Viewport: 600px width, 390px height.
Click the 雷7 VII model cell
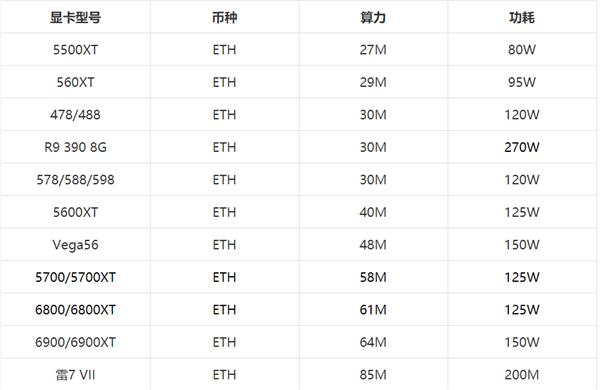pos(75,375)
